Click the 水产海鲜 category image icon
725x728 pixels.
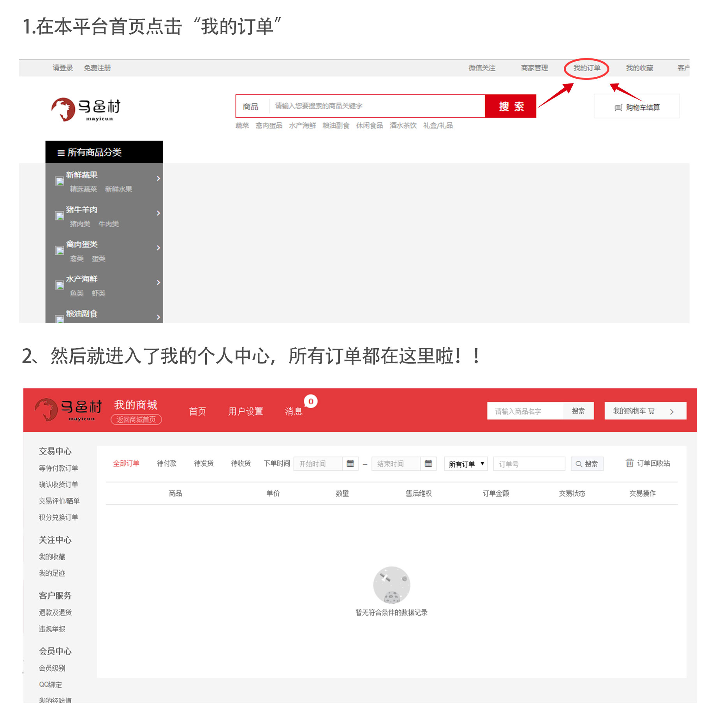click(x=59, y=285)
